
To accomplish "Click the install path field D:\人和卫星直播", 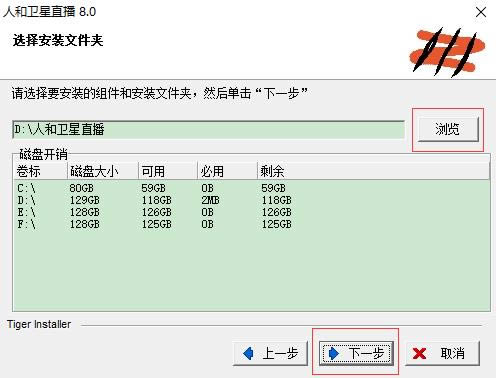I will 209,129.
